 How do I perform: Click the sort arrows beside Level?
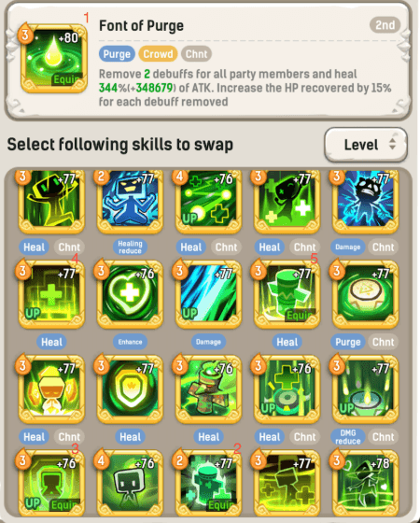point(393,144)
